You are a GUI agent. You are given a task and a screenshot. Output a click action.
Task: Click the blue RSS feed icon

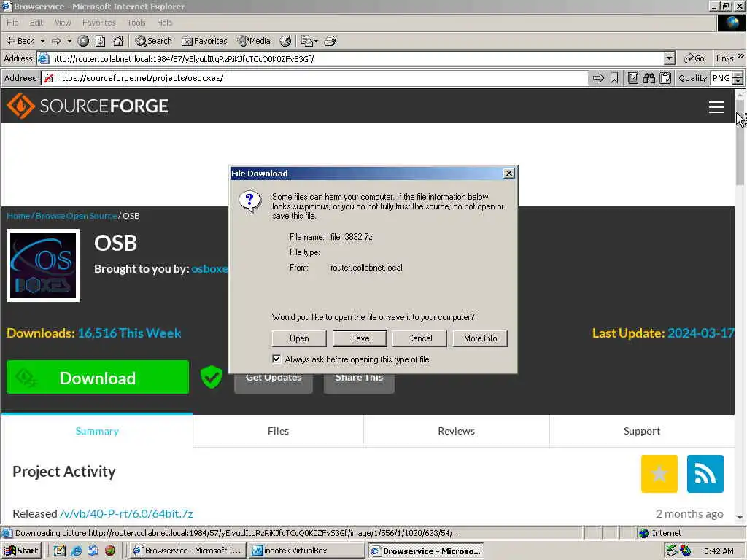[x=705, y=474]
